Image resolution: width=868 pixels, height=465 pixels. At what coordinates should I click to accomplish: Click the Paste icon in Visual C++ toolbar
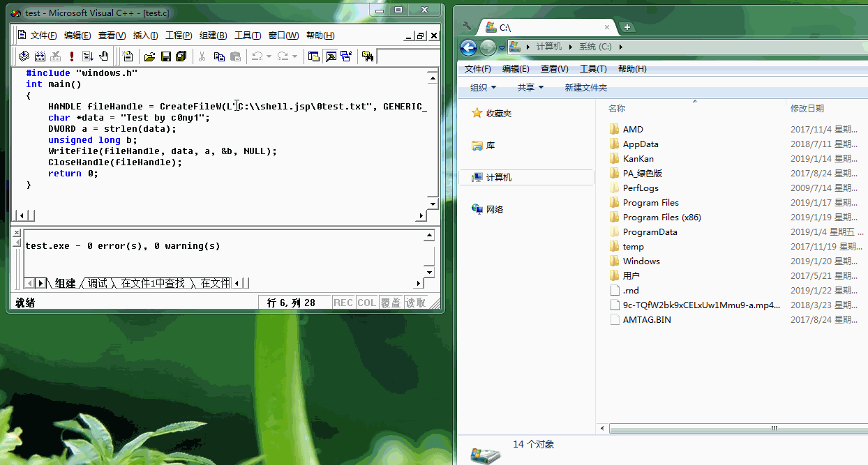[x=235, y=56]
